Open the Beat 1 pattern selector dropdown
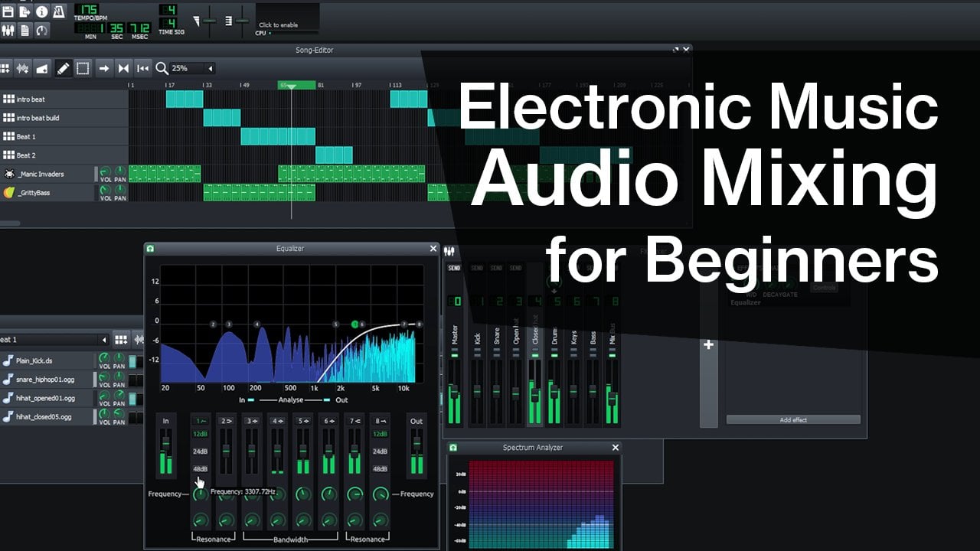The height and width of the screenshot is (551, 980). pos(104,340)
